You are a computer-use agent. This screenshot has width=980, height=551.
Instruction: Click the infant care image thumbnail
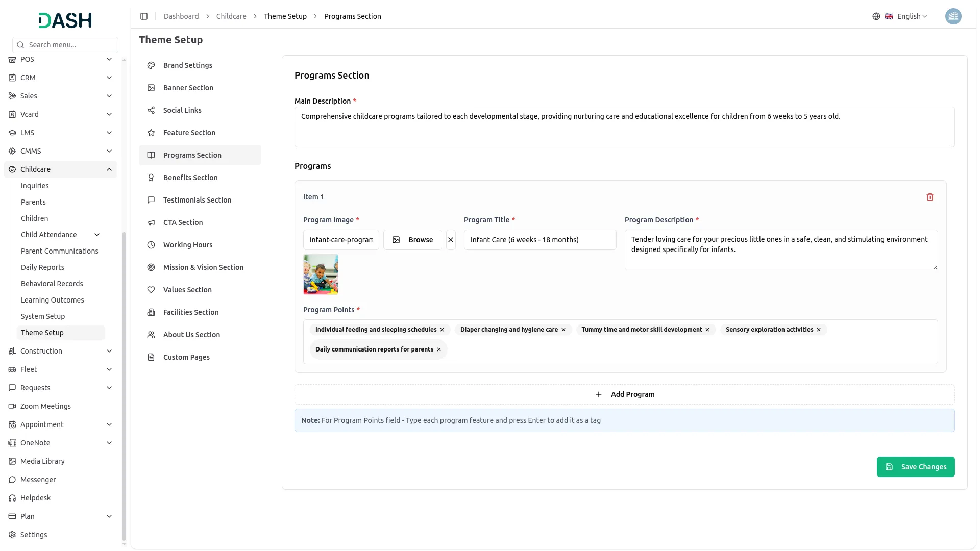321,274
